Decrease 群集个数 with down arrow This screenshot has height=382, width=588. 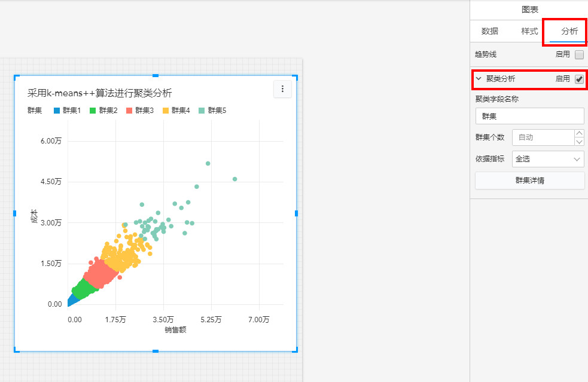point(579,142)
